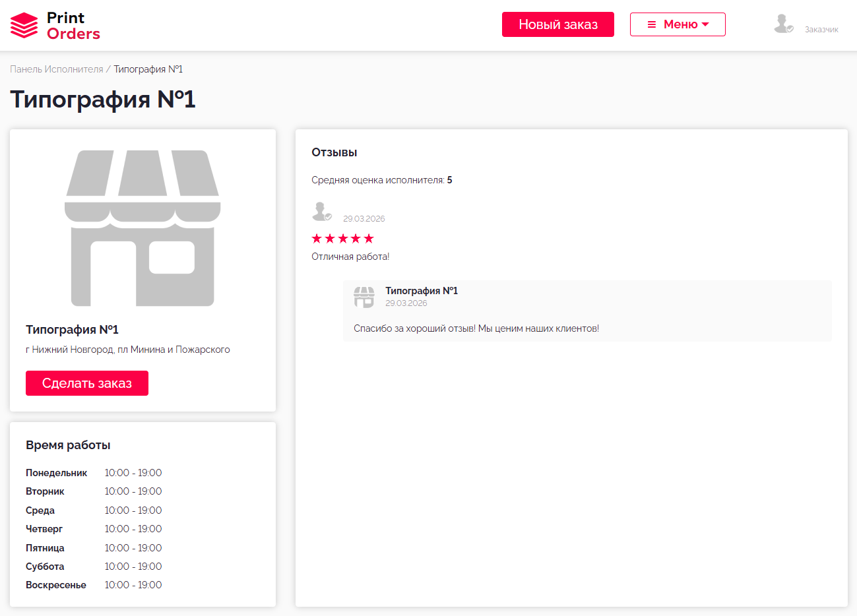
Task: Click the small shop icon in reply
Action: pos(364,297)
